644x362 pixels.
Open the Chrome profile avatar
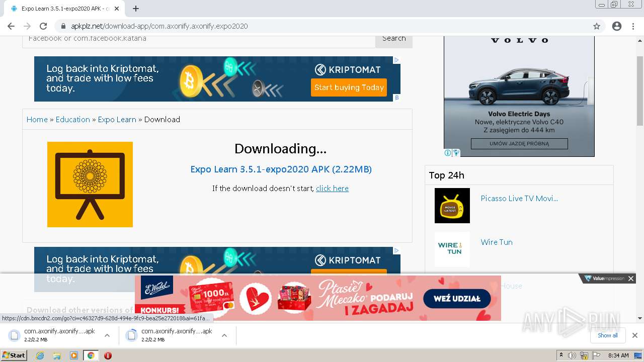pos(617,26)
